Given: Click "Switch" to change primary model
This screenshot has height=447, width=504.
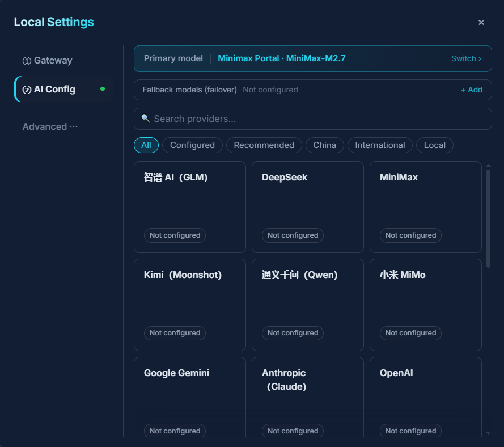Looking at the screenshot, I should point(465,58).
